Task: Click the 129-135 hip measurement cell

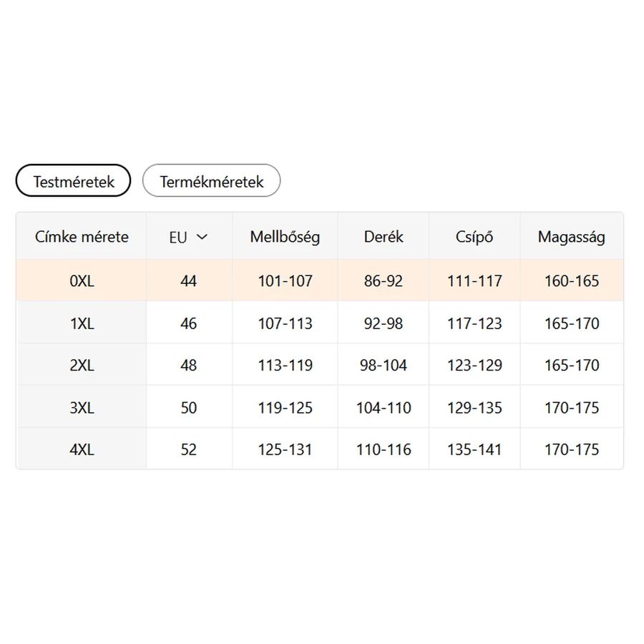Action: pos(474,408)
